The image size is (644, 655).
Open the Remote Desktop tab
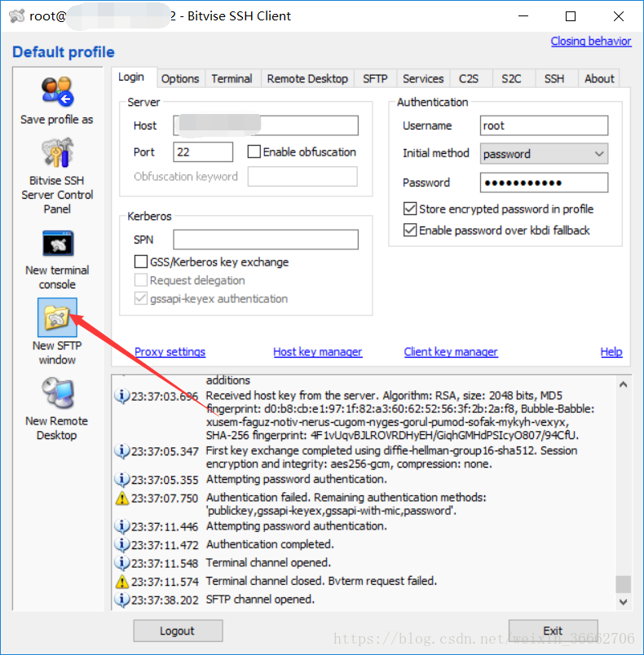307,78
